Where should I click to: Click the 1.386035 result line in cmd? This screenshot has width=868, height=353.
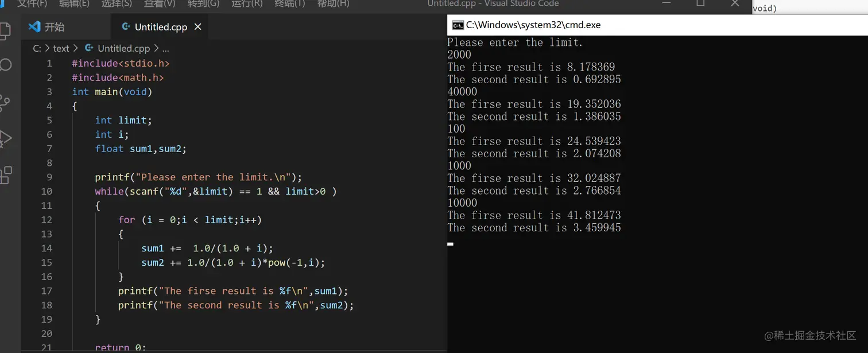(534, 117)
